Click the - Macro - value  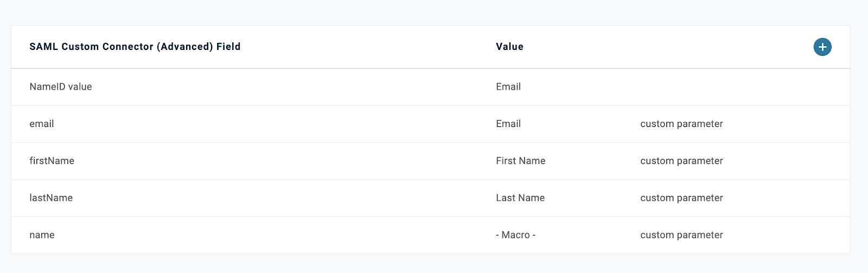coord(515,235)
